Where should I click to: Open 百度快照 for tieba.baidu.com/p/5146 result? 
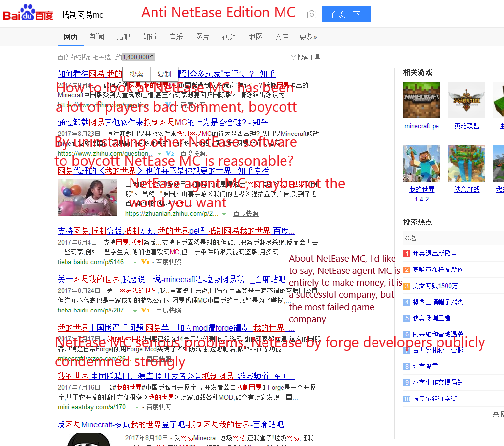coord(169,262)
